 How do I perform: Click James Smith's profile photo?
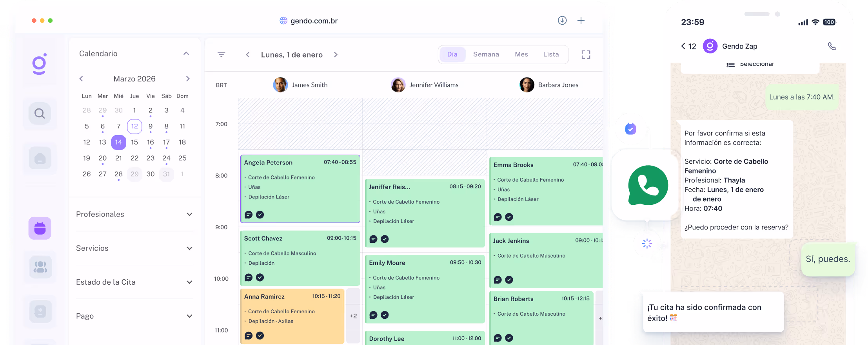(280, 85)
